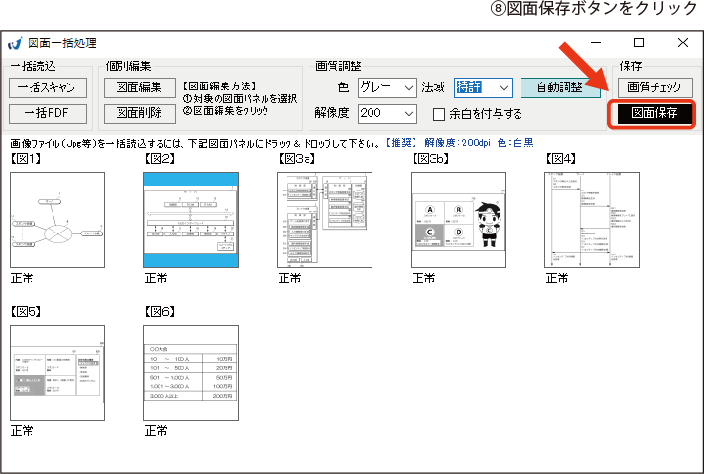Select the 図2 thumbnail with blue borders
704x474 pixels.
(x=190, y=219)
